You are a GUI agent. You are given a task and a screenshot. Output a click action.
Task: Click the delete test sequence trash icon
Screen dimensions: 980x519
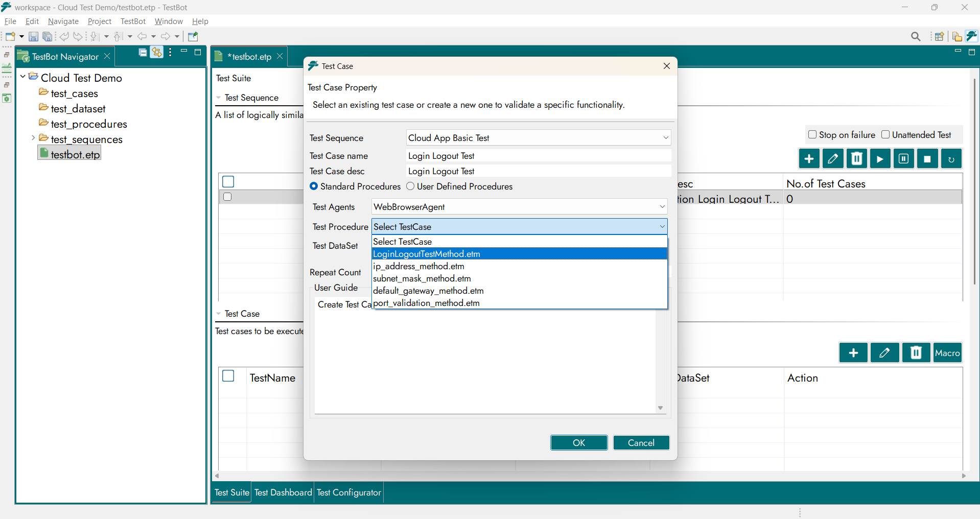[x=856, y=159]
